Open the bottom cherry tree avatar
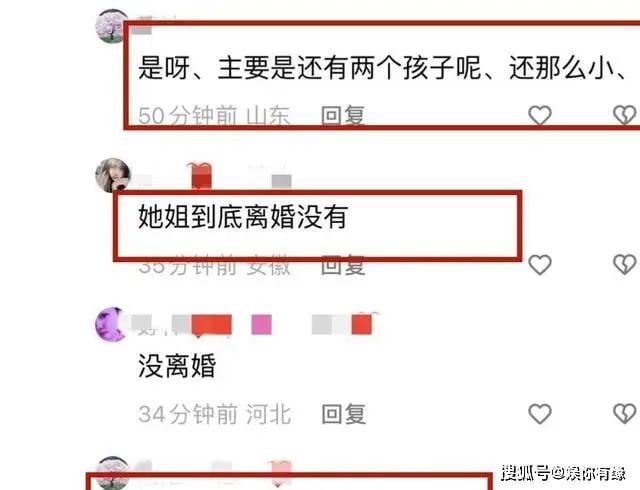 pos(113,472)
